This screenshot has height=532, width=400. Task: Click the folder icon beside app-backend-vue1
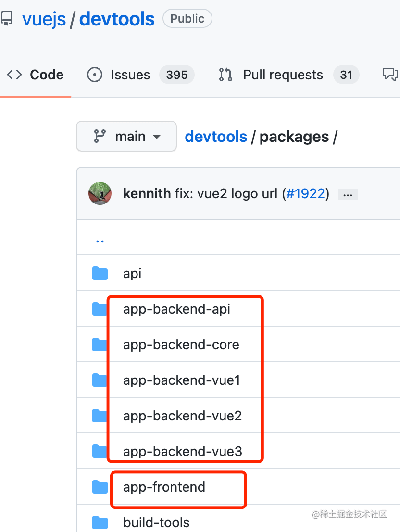pyautogui.click(x=100, y=380)
